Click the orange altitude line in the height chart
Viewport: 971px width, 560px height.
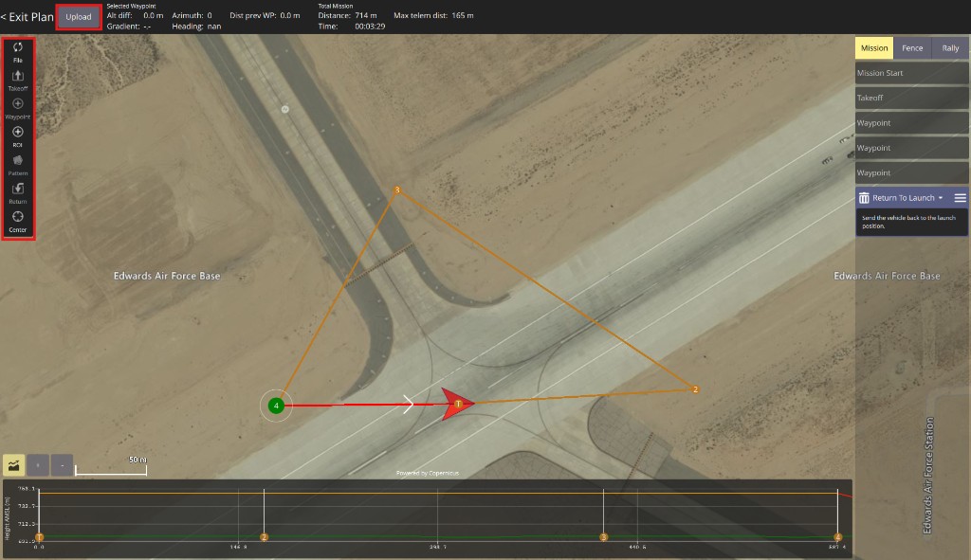(438, 493)
